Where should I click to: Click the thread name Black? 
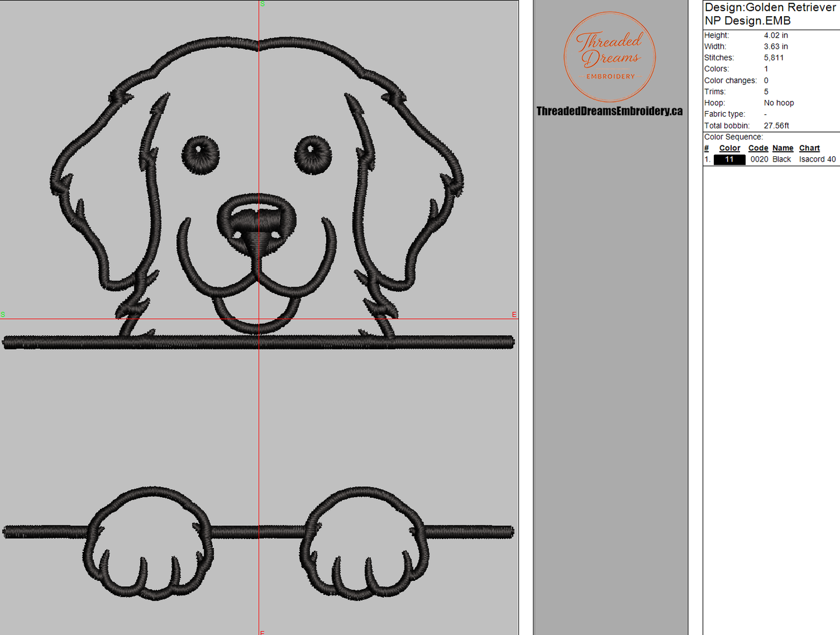coord(781,159)
